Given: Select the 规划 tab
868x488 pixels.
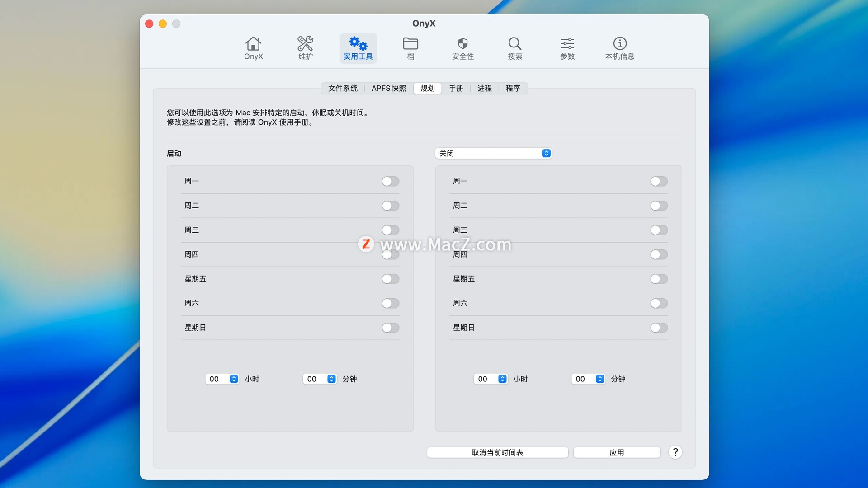Looking at the screenshot, I should tap(428, 88).
